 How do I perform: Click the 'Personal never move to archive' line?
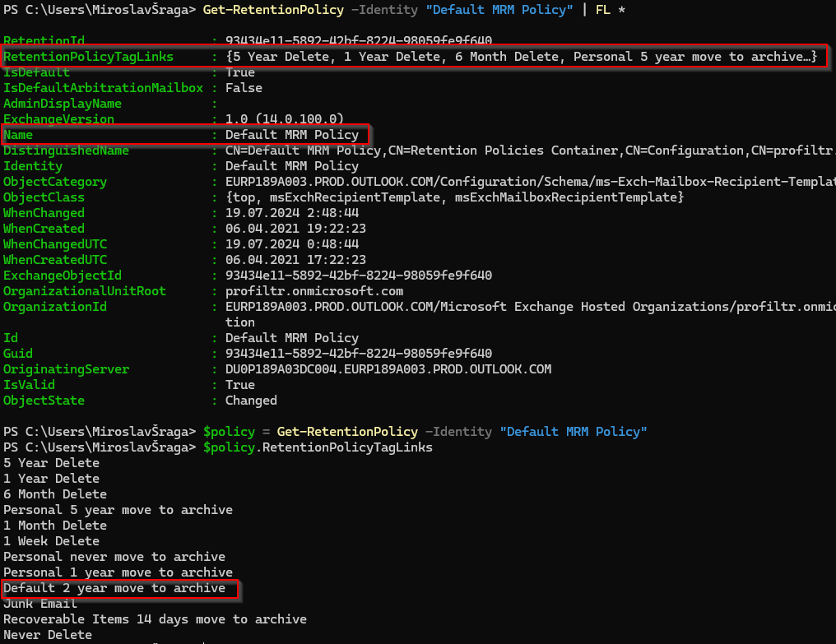click(x=114, y=557)
